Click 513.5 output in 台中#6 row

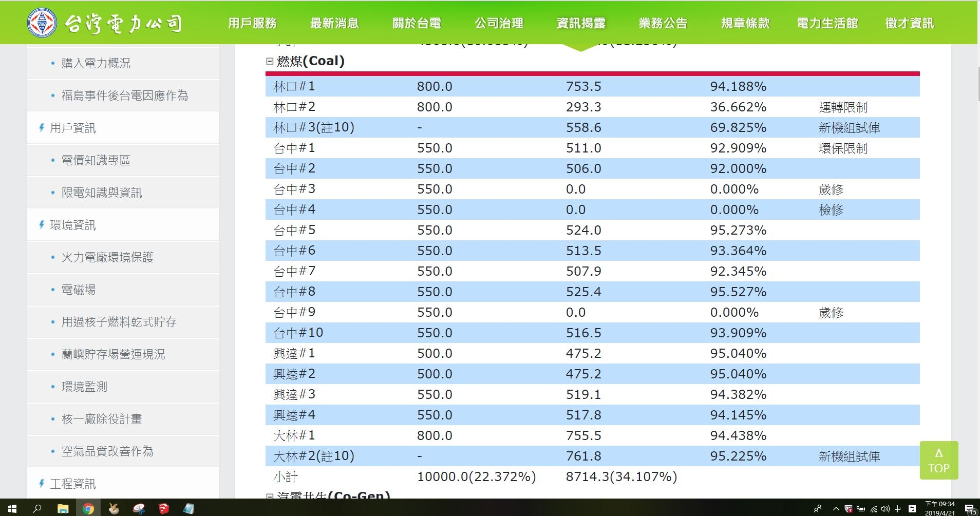click(x=583, y=251)
